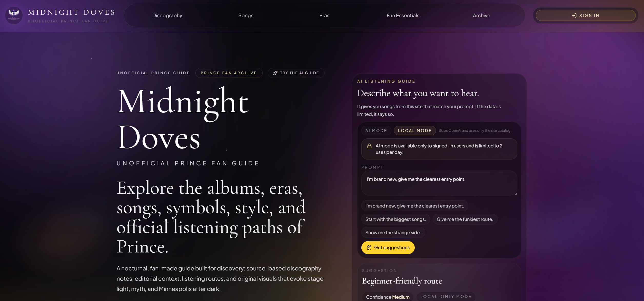This screenshot has width=644, height=301.
Task: Click the lock icon in the AI mode notice
Action: (x=369, y=146)
